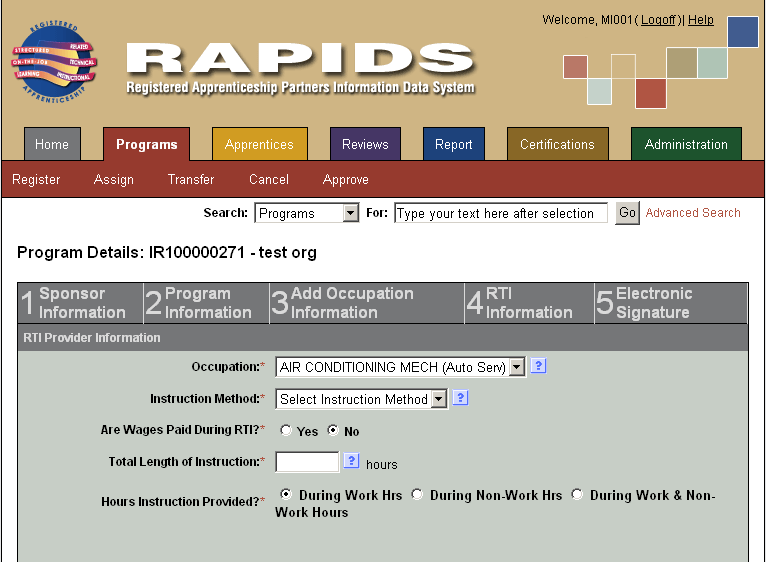
Task: Click the Go search button
Action: point(627,213)
